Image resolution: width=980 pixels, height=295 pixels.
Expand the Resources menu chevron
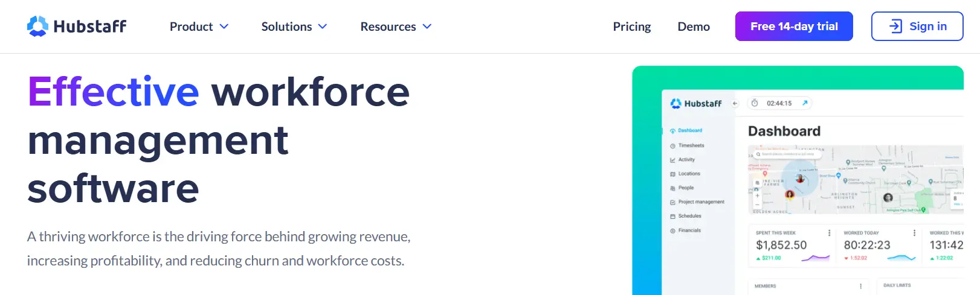point(427,27)
